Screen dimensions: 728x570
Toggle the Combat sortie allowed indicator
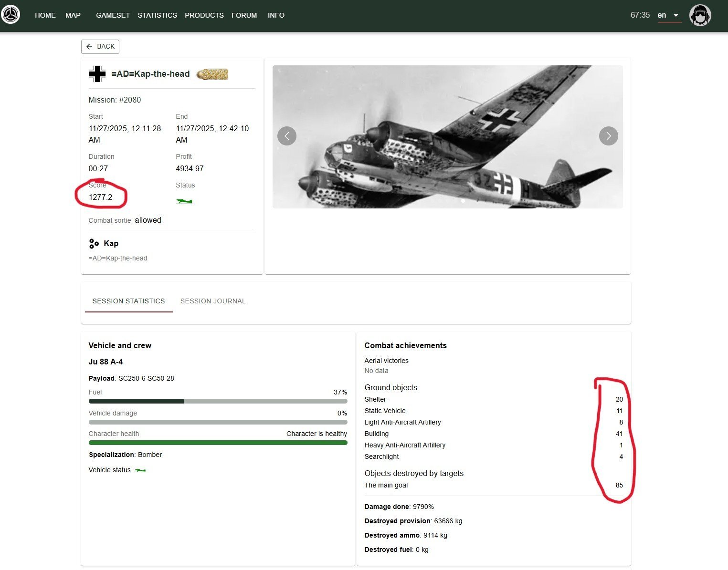[x=148, y=220]
